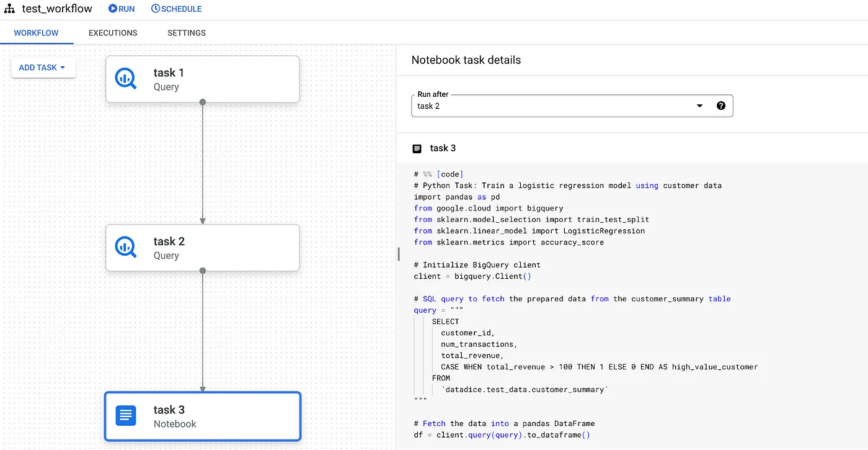Click the task 3 notebook icon in the graph
868x450 pixels.
[x=126, y=416]
